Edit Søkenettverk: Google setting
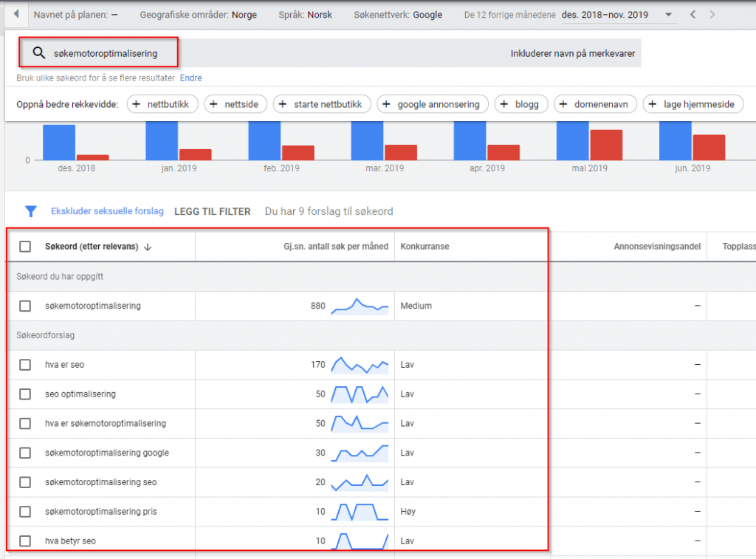756x559 pixels. pos(398,15)
